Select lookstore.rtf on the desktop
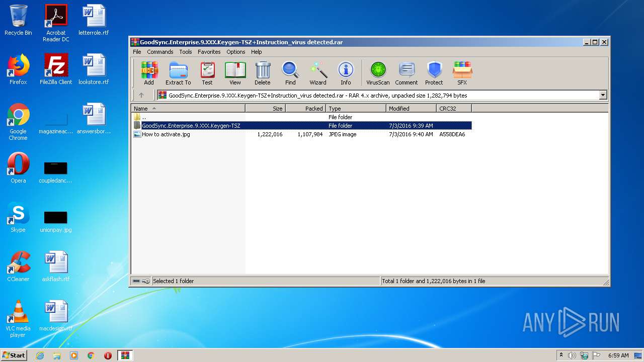644x362 pixels. point(94,69)
